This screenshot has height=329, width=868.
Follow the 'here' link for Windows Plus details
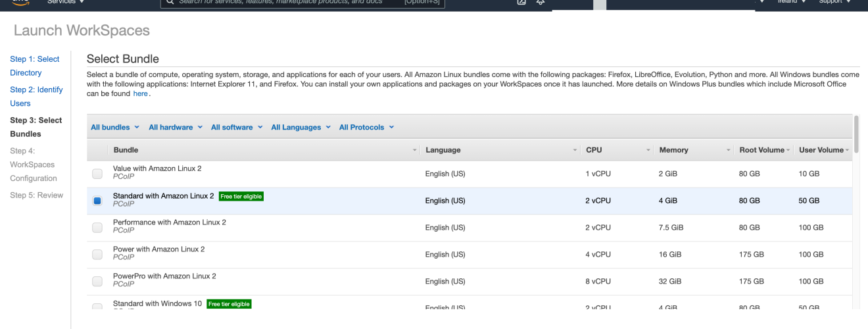(x=140, y=94)
